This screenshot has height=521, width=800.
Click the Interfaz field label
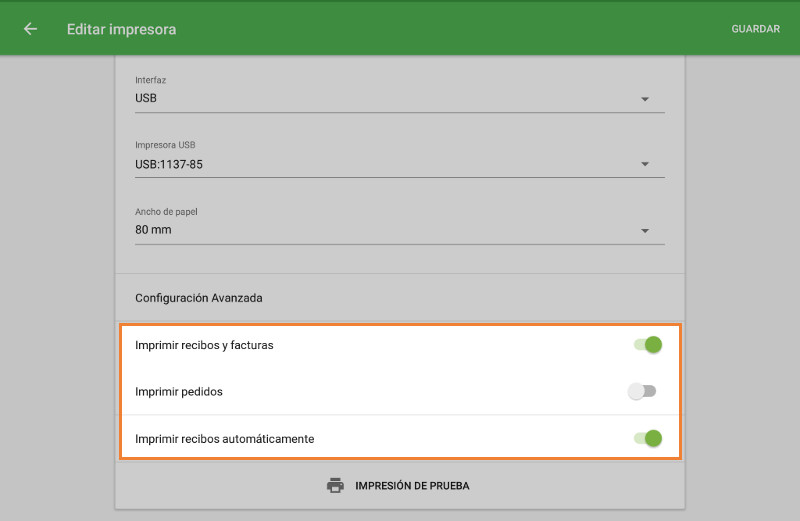point(150,80)
